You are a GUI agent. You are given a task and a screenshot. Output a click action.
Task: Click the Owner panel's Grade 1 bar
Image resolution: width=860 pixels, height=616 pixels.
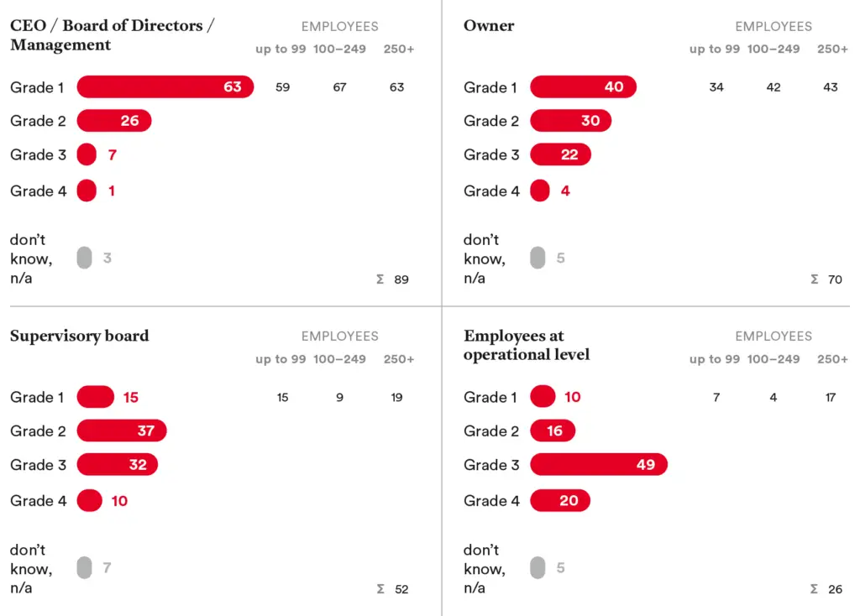[x=583, y=87]
